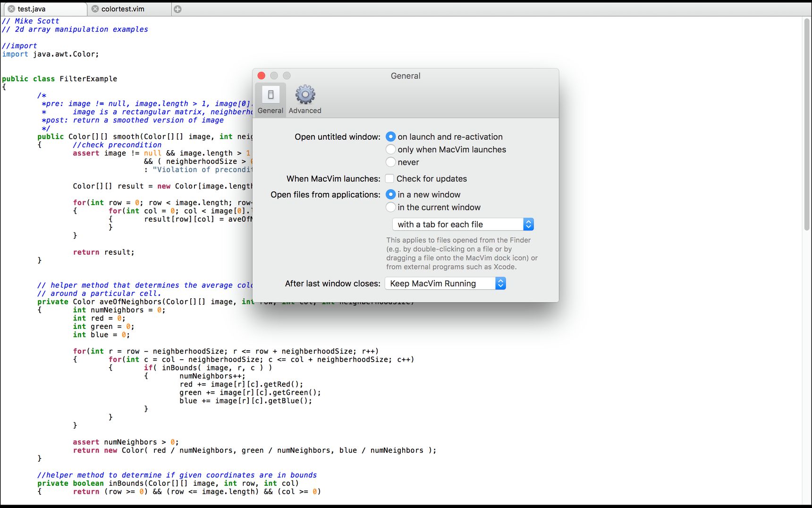Click 'numNeighbors++;' in the code
The height and width of the screenshot is (508, 812).
tap(212, 376)
